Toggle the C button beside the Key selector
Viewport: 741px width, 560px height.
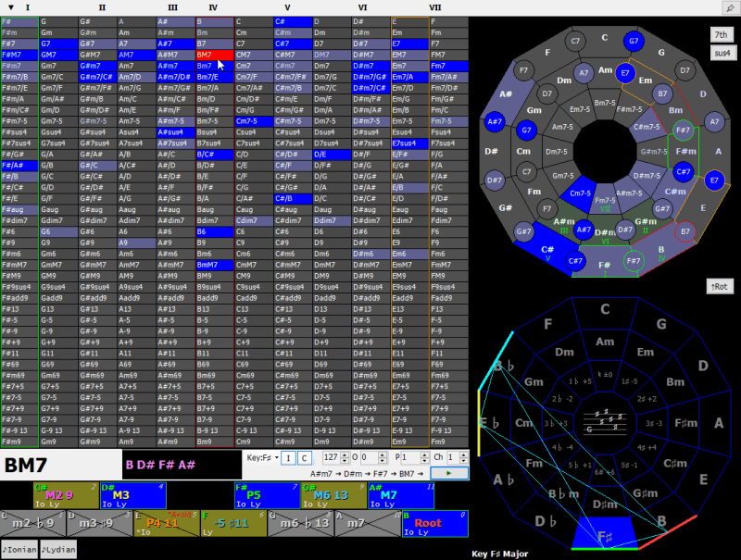tap(305, 458)
